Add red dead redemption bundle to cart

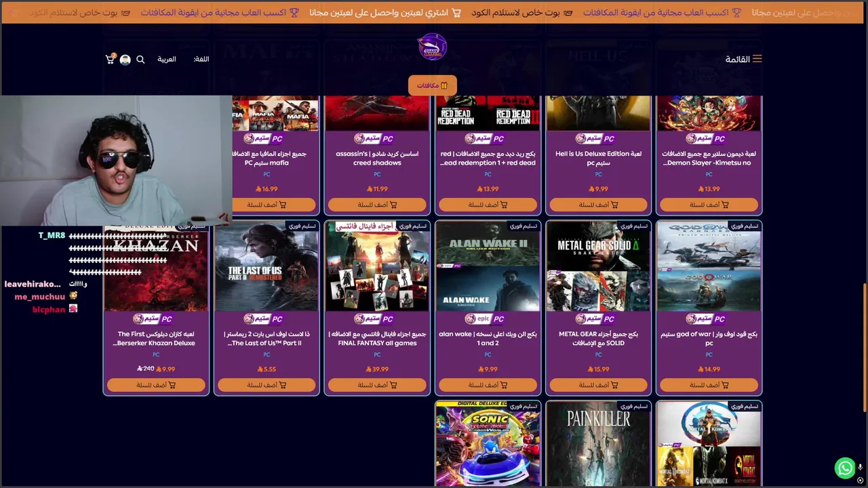[x=488, y=205]
